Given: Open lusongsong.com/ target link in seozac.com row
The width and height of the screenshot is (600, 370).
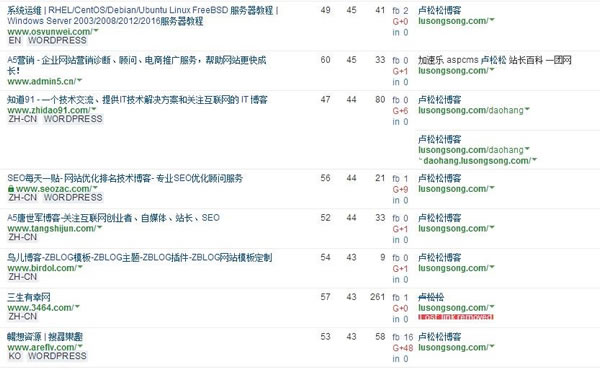Looking at the screenshot, I should [453, 189].
